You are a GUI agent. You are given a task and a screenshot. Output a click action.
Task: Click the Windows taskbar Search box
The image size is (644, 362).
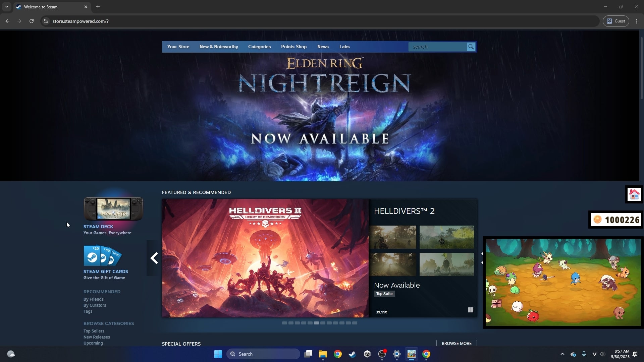coord(263,354)
